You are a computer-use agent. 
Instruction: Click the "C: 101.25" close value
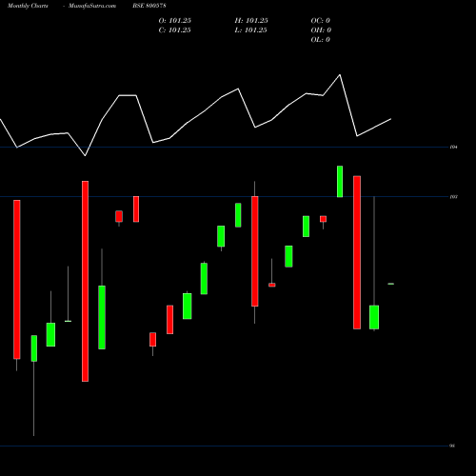[x=175, y=30]
